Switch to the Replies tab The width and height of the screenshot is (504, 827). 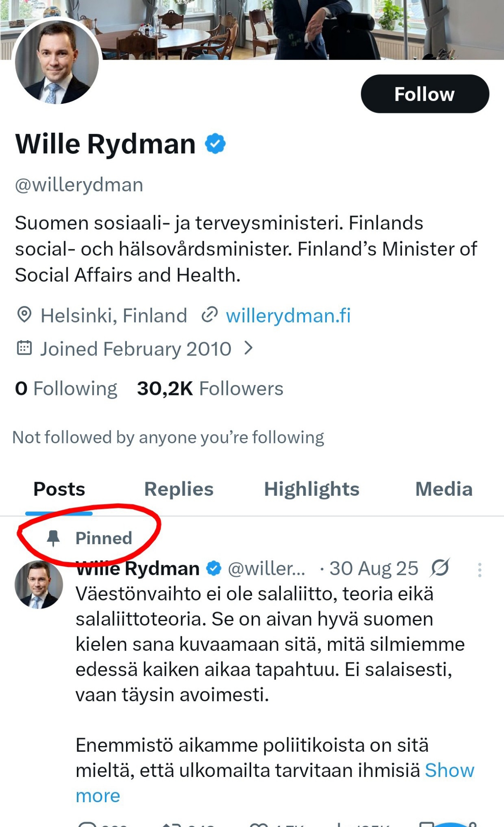coord(178,489)
